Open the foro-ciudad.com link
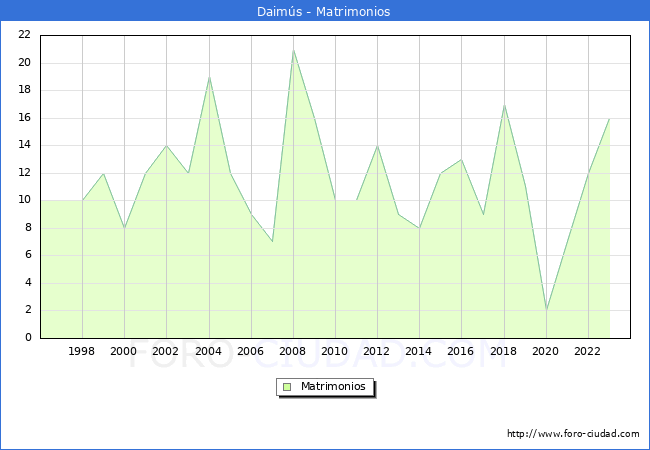This screenshot has width=650, height=450. coord(573,434)
